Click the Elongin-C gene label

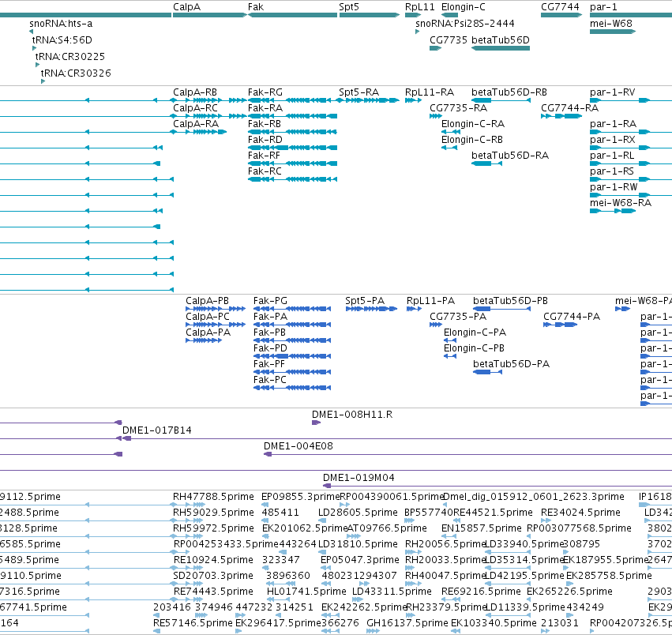click(x=464, y=7)
